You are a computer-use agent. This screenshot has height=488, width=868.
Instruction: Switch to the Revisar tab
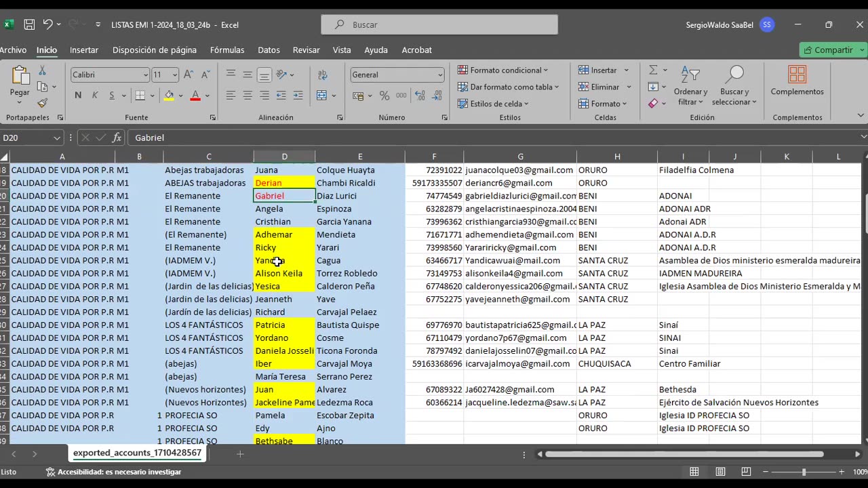pyautogui.click(x=306, y=50)
